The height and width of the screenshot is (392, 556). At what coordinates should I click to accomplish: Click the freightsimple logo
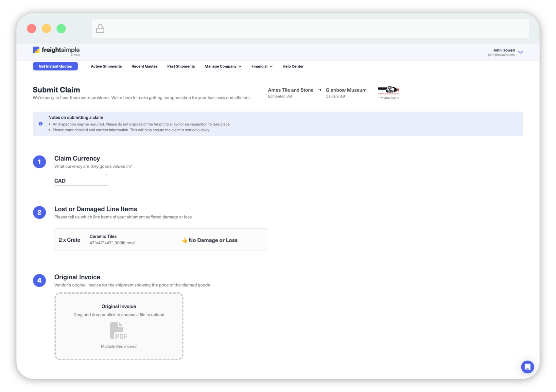tap(56, 50)
